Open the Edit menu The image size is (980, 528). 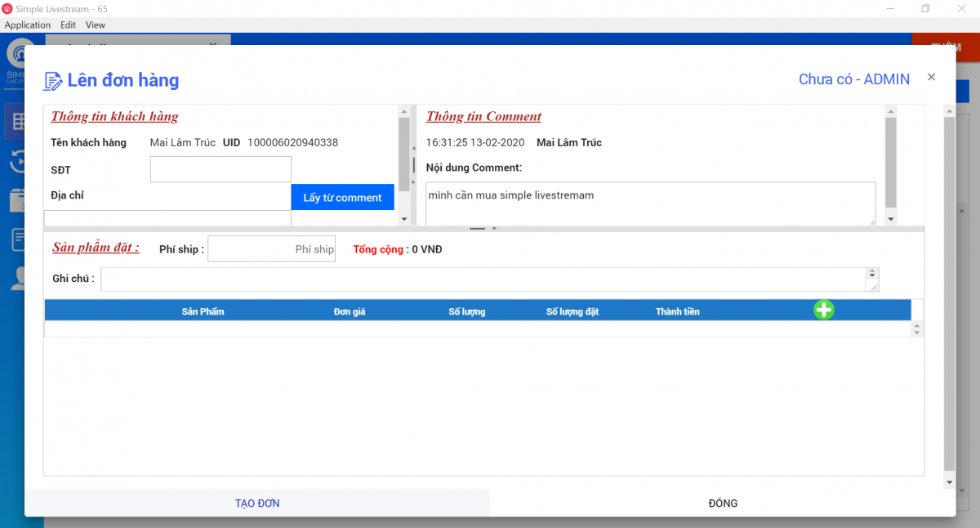coord(68,25)
